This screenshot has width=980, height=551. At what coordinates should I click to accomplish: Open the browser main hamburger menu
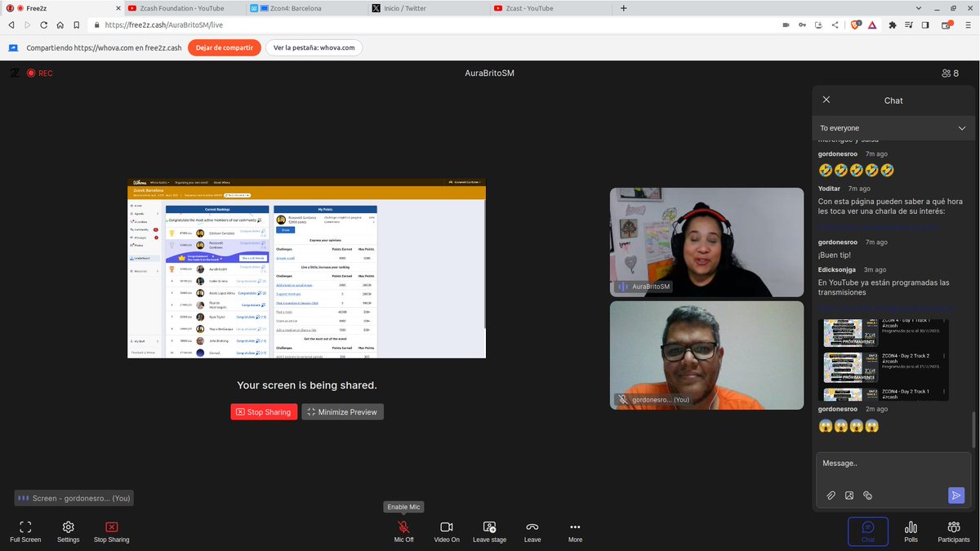click(968, 24)
